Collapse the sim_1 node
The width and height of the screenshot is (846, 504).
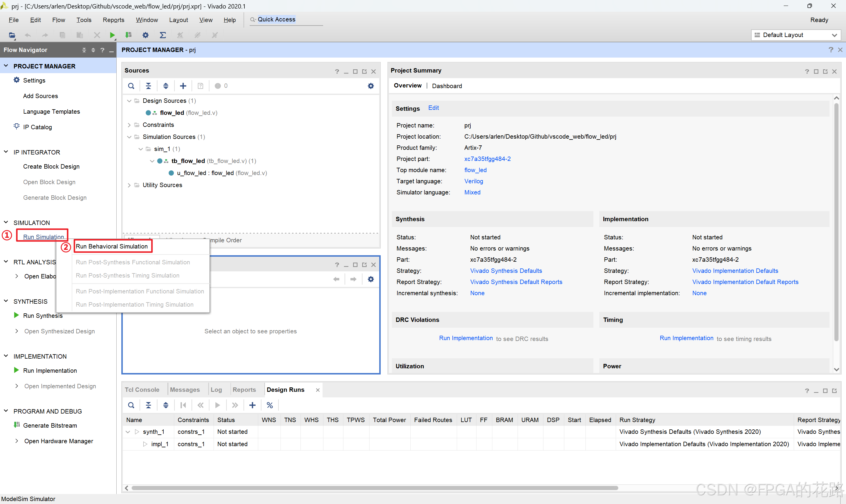click(x=141, y=149)
